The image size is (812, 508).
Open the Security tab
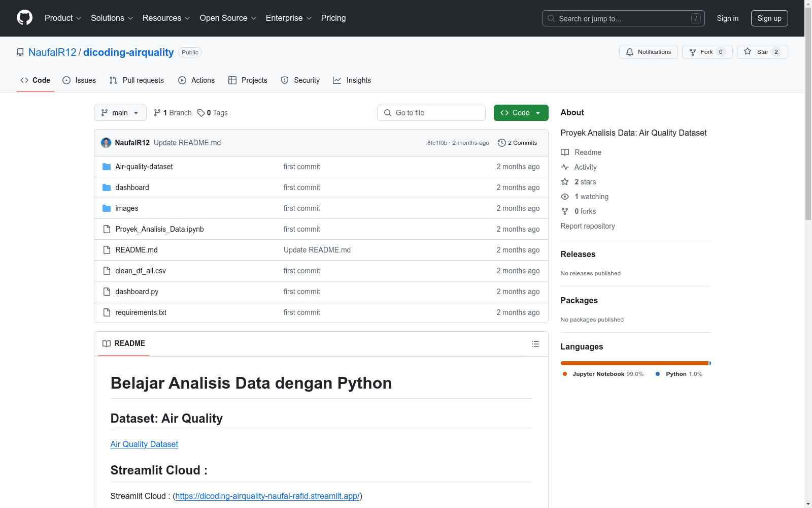tap(300, 80)
